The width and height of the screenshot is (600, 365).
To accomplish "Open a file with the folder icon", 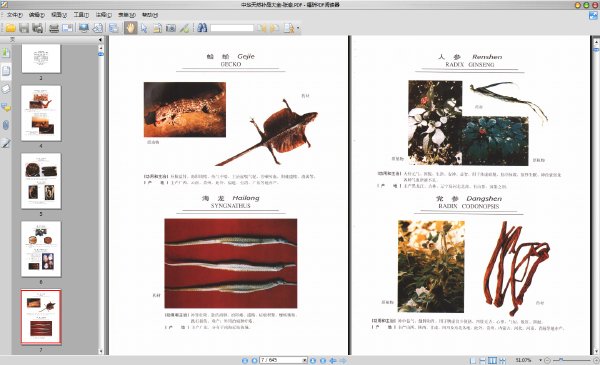I will 10,28.
